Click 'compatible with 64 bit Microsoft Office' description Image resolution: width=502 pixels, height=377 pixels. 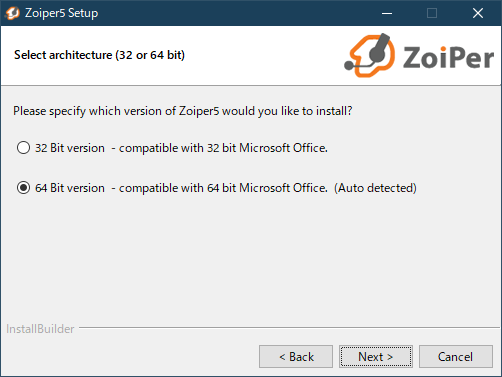click(223, 188)
